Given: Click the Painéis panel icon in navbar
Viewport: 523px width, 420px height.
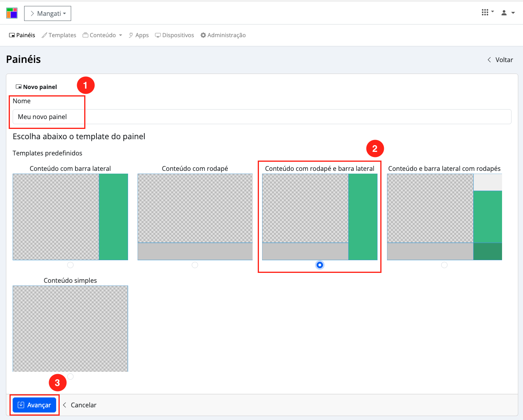Looking at the screenshot, I should pyautogui.click(x=12, y=35).
